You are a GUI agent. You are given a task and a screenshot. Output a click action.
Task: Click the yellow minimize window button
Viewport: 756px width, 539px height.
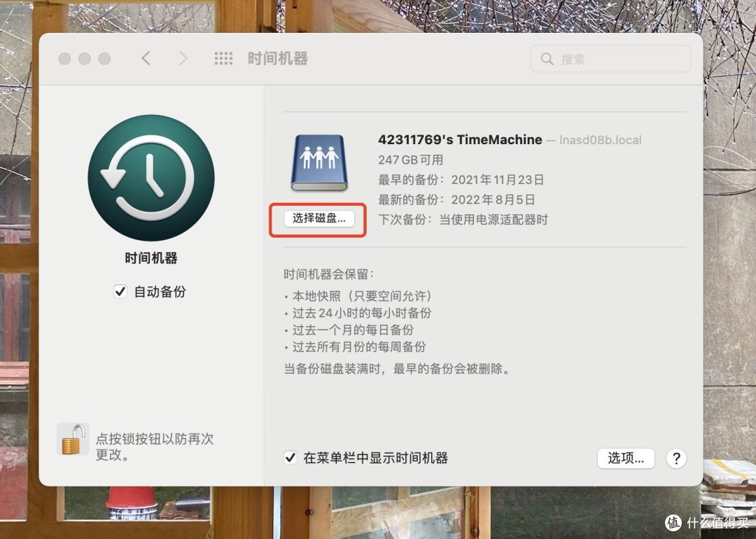coord(85,59)
